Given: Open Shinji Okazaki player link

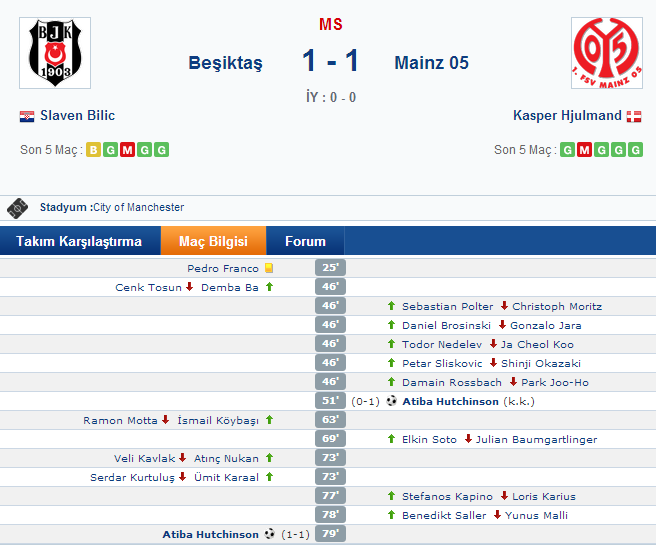Looking at the screenshot, I should [x=541, y=363].
